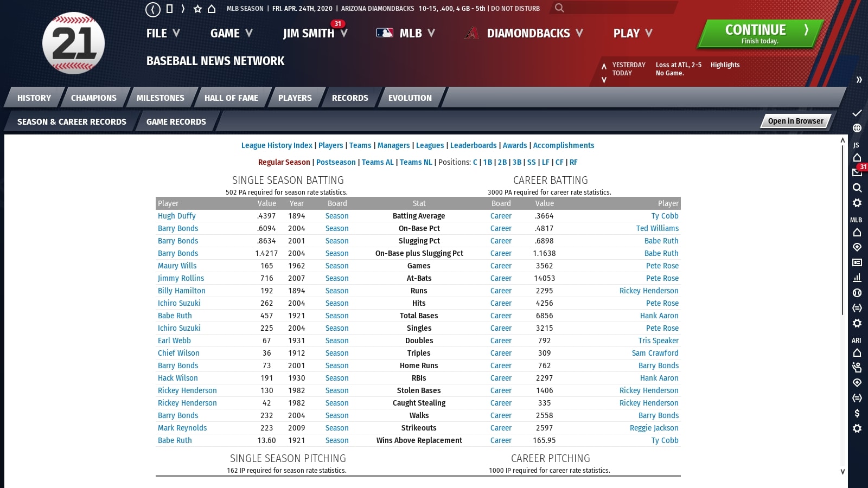Open the Barry Bonds On-Base Pct link
868x488 pixels.
point(178,228)
